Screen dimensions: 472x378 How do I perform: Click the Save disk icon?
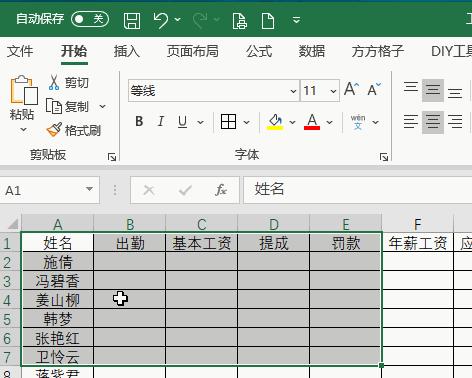[132, 20]
